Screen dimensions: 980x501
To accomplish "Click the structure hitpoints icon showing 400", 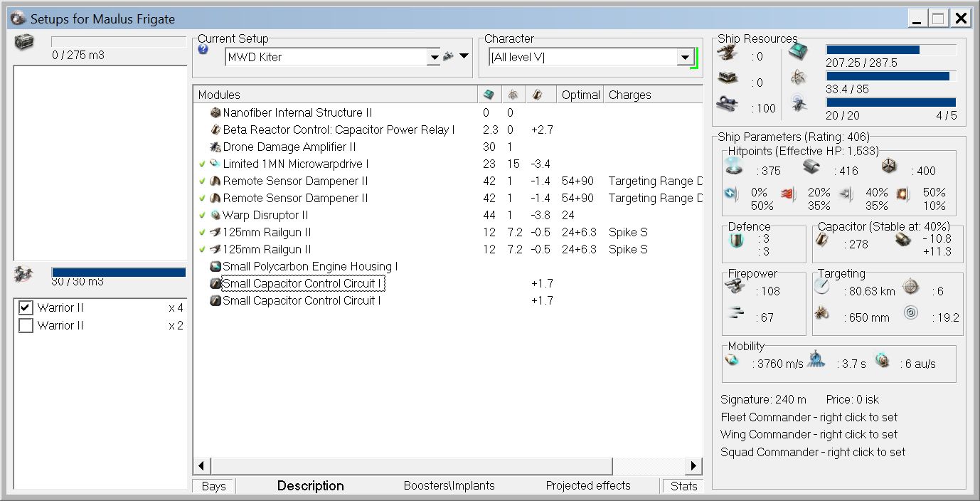I will tap(890, 167).
